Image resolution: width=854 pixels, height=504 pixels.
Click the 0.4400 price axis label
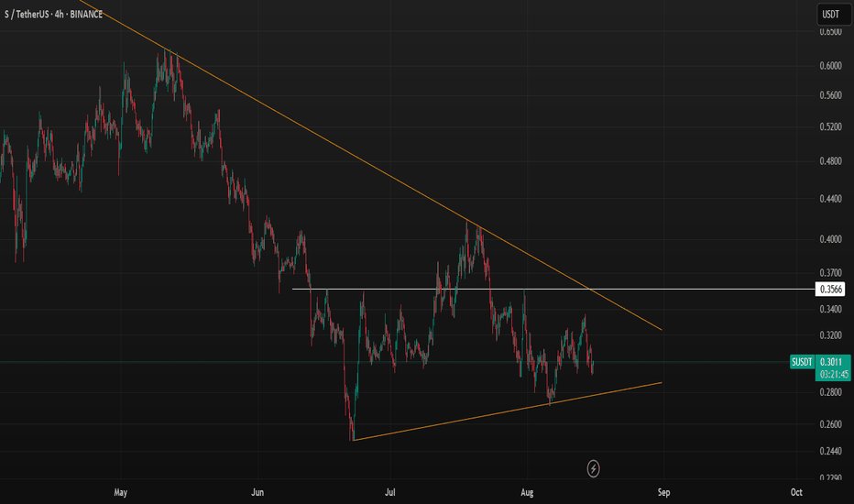(x=830, y=198)
